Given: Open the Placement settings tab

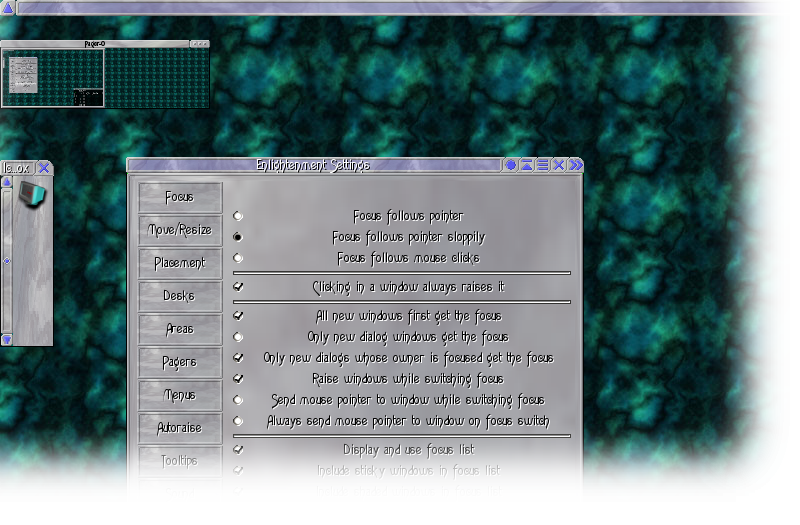Looking at the screenshot, I should 180,263.
